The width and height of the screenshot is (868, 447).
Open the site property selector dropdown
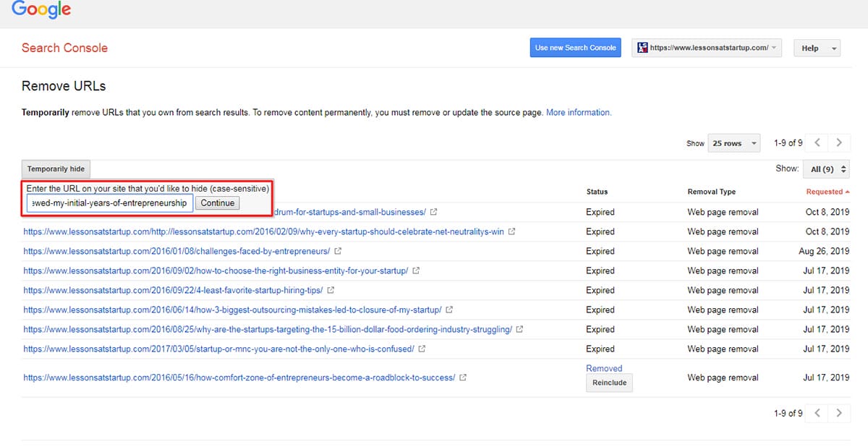point(707,48)
